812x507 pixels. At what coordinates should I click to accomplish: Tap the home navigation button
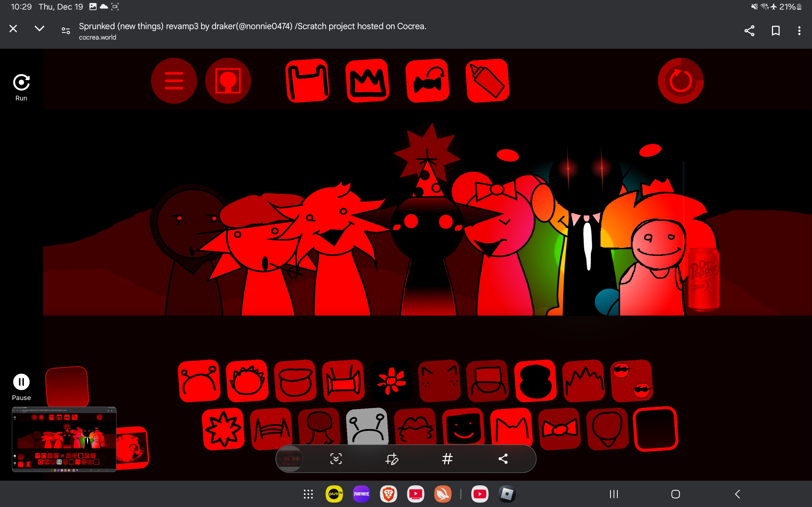point(676,494)
